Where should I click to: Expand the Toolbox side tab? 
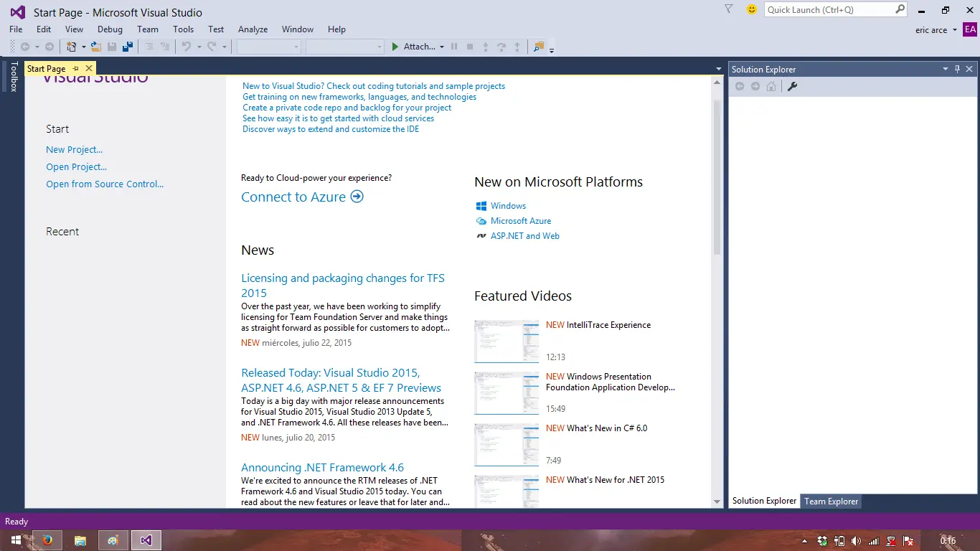pyautogui.click(x=14, y=76)
